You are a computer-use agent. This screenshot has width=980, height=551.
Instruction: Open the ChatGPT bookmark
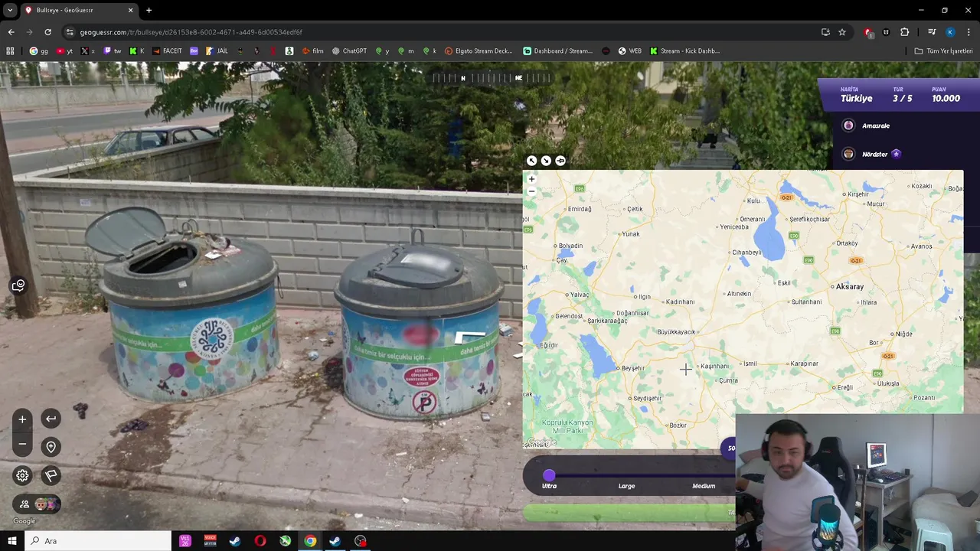pos(349,51)
